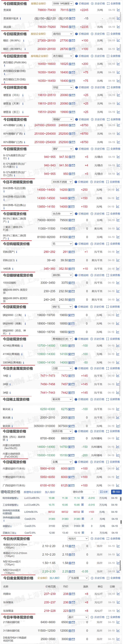
Task: Click email icon beside 1000目铟粉 price 3375
Action: [73, 283]
